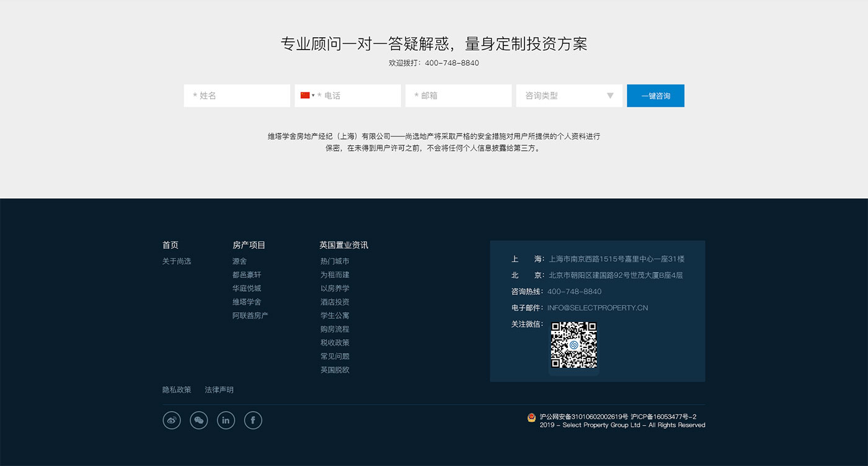Visit the 维塔学舍 property link

click(x=247, y=302)
